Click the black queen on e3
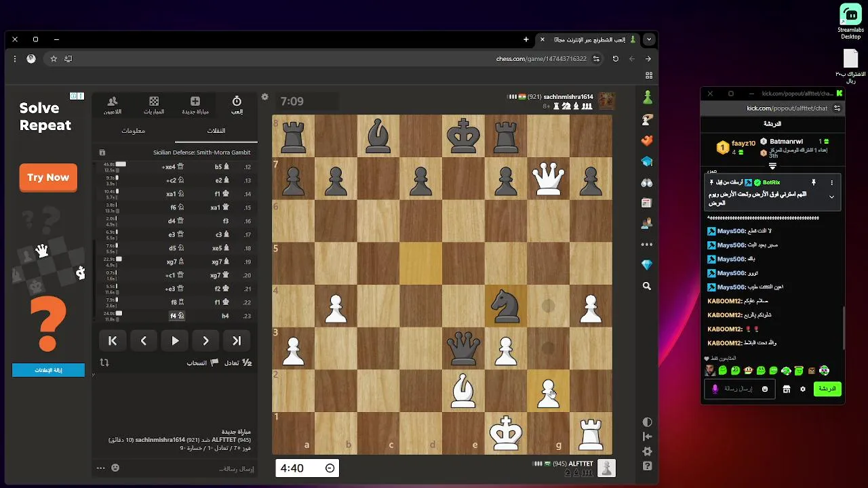Screen dimensions: 868x488 pyautogui.click(x=463, y=348)
